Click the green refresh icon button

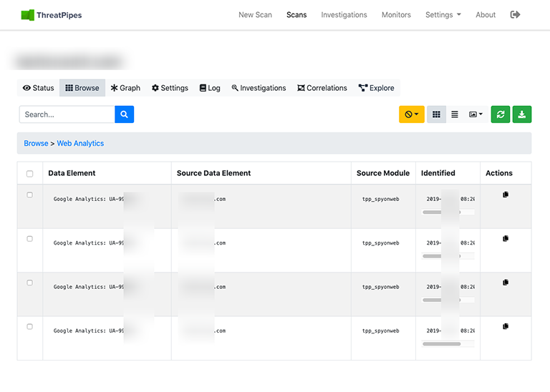tap(500, 114)
